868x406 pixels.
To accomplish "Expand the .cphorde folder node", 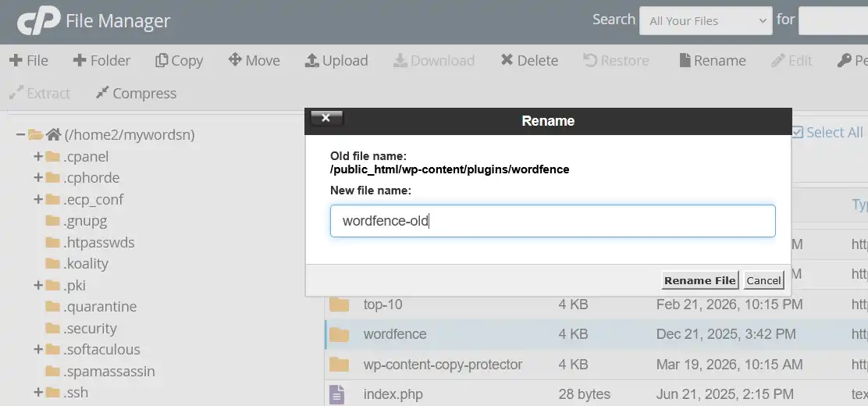I will (x=38, y=178).
